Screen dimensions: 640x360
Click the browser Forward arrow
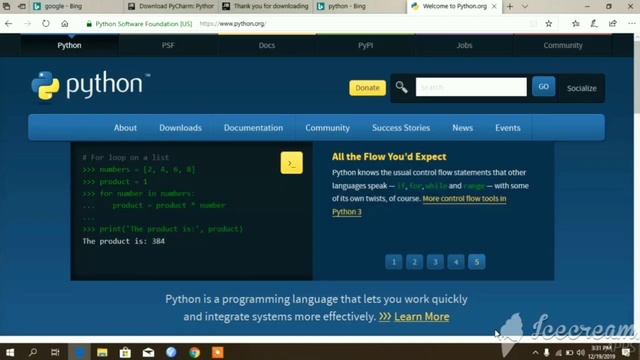pyautogui.click(x=27, y=24)
